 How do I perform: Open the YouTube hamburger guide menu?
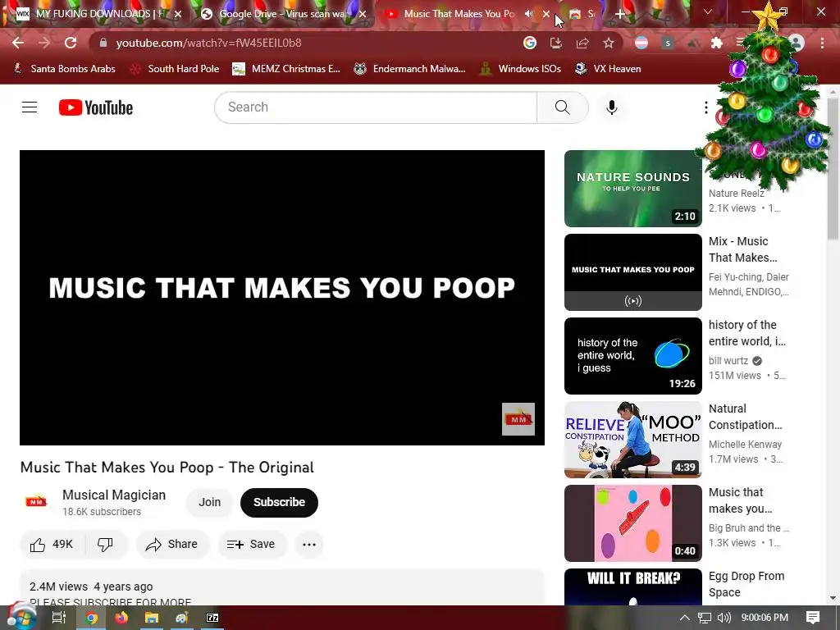[x=30, y=107]
